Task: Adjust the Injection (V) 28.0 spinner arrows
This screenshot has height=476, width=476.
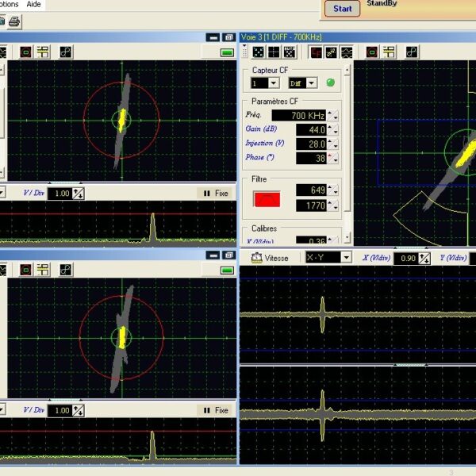Action: [x=332, y=144]
